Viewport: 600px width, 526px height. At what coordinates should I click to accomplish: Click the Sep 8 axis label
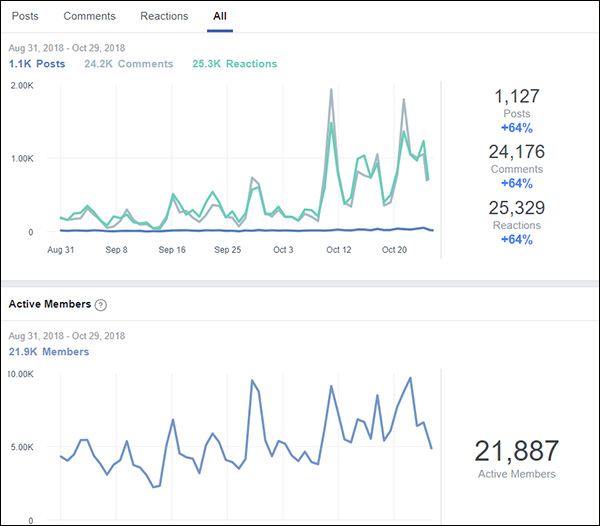(x=116, y=250)
